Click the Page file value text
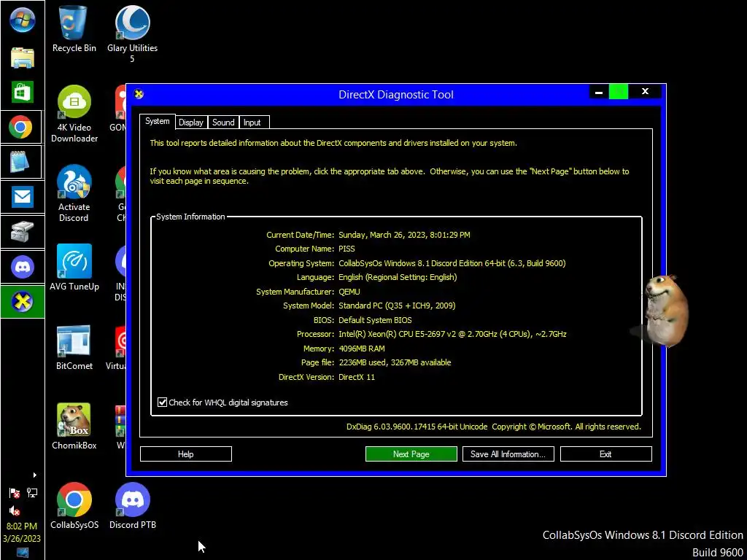 coord(395,362)
